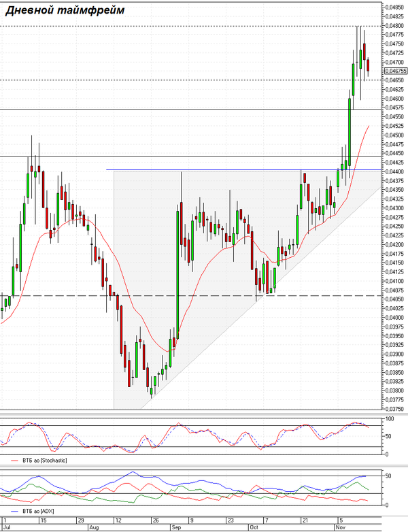
Task: Click the ADX scale value 50
Action: 388,476
